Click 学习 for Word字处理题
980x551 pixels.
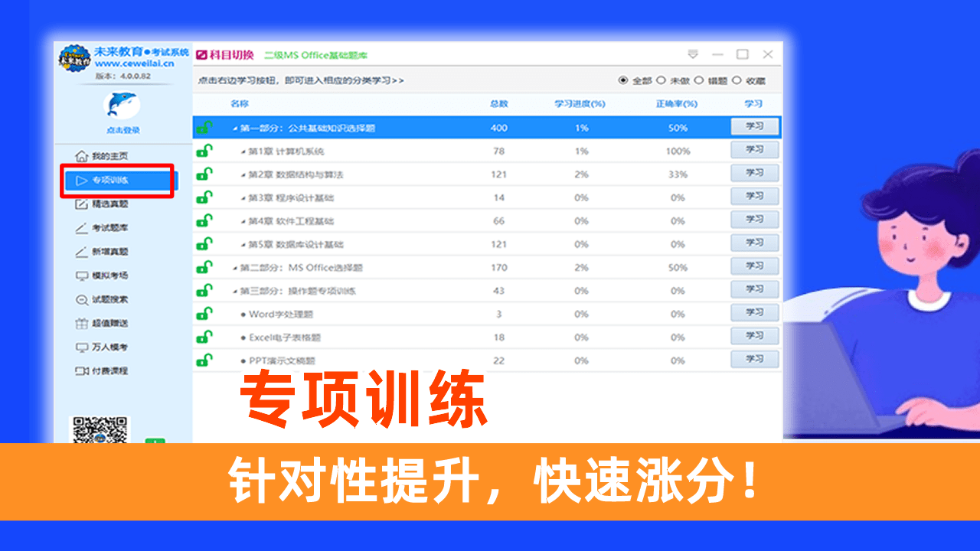754,312
